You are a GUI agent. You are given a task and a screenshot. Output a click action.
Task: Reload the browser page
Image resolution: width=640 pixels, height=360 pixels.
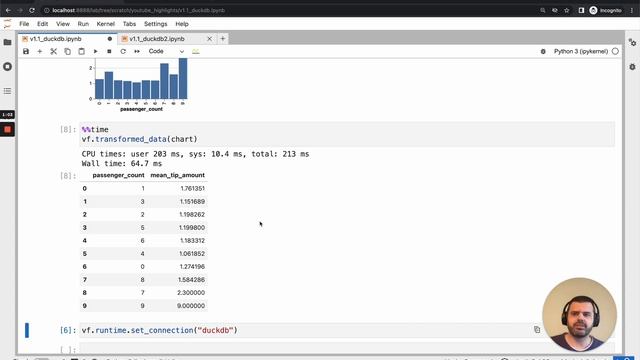point(32,10)
